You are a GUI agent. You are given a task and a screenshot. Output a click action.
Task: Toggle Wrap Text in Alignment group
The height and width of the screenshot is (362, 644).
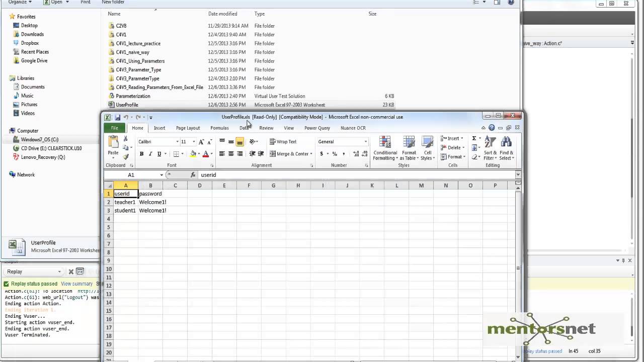[283, 142]
